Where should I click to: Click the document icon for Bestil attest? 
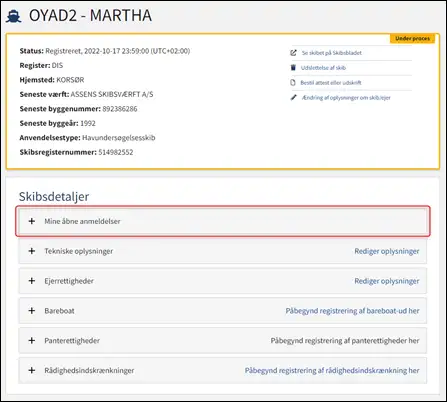(293, 82)
